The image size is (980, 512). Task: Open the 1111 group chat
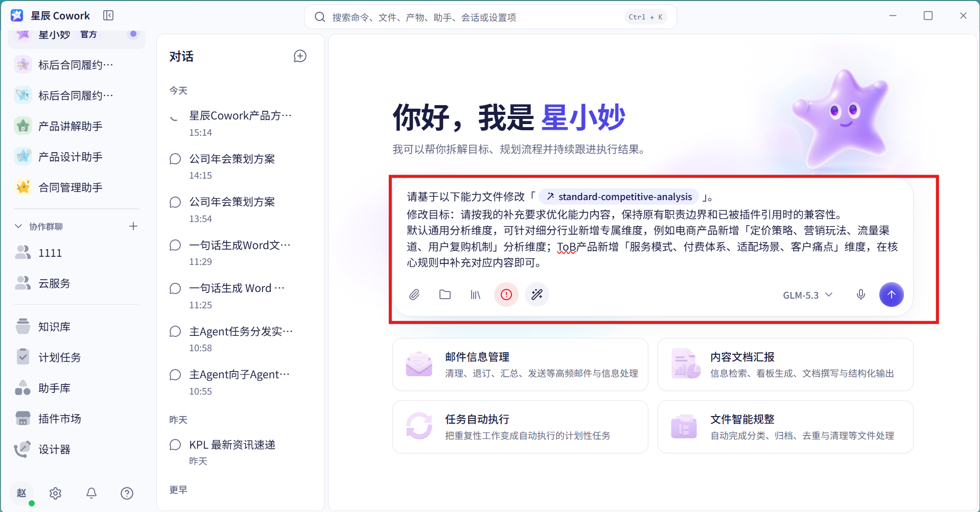77,253
